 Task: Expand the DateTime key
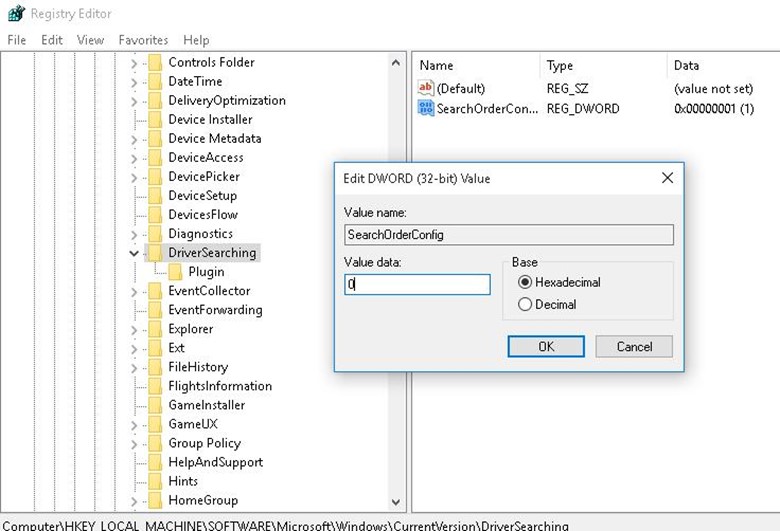134,83
